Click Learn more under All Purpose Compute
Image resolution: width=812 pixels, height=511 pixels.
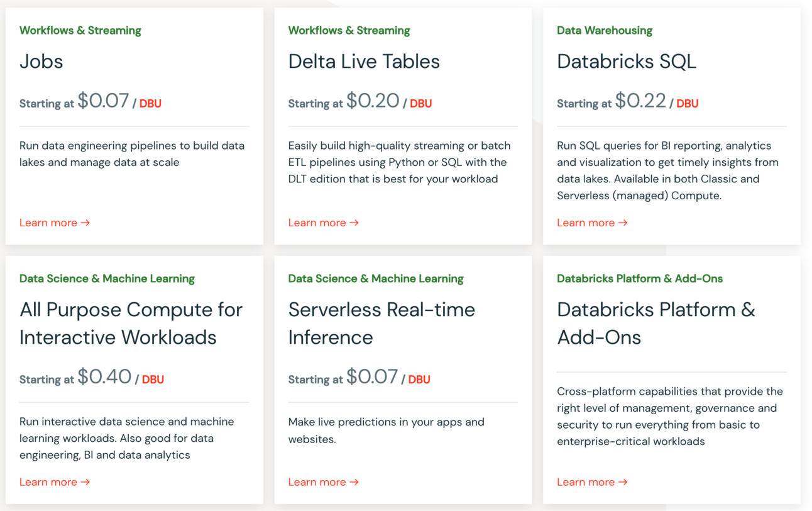point(55,482)
